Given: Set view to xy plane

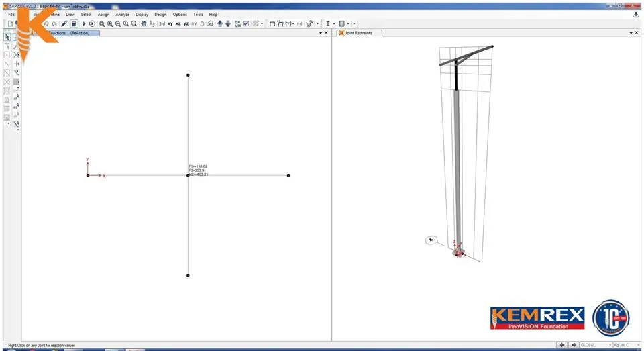Looking at the screenshot, I should (x=170, y=24).
